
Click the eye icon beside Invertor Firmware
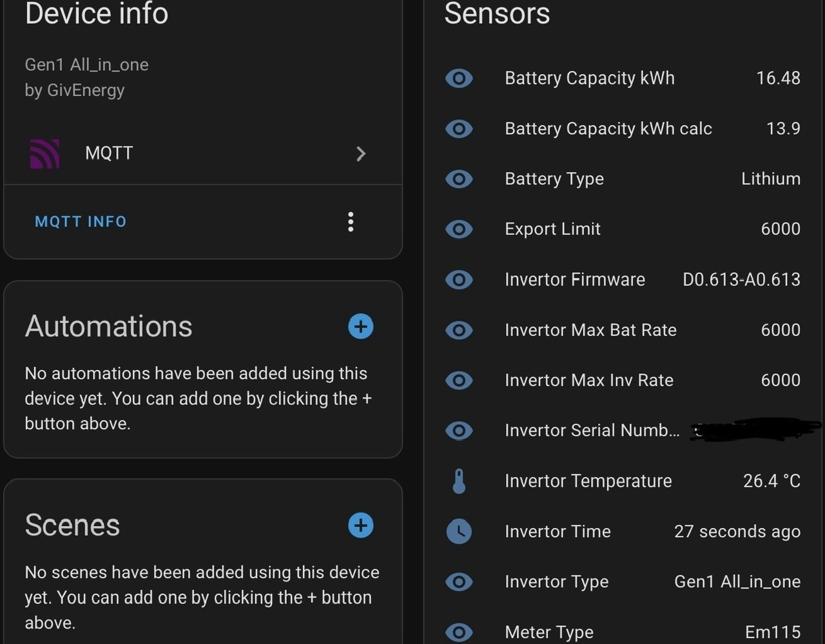click(459, 280)
